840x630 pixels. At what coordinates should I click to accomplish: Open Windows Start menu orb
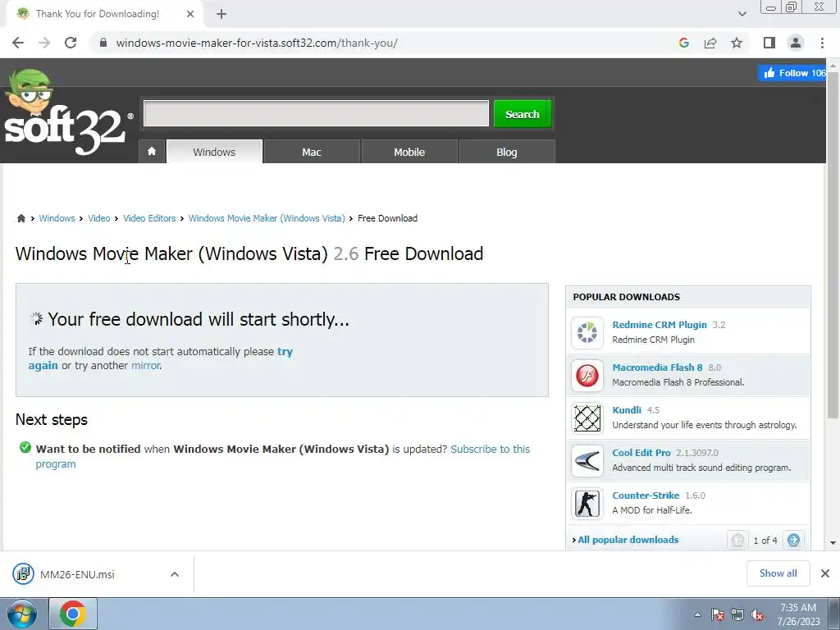[x=21, y=614]
